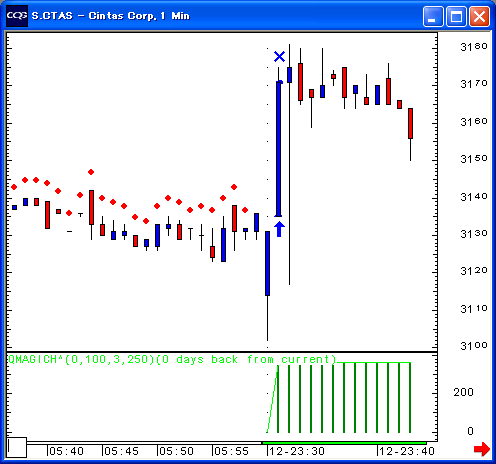Click the empty square box at bottom-left
This screenshot has height=464, width=496.
pyautogui.click(x=17, y=448)
